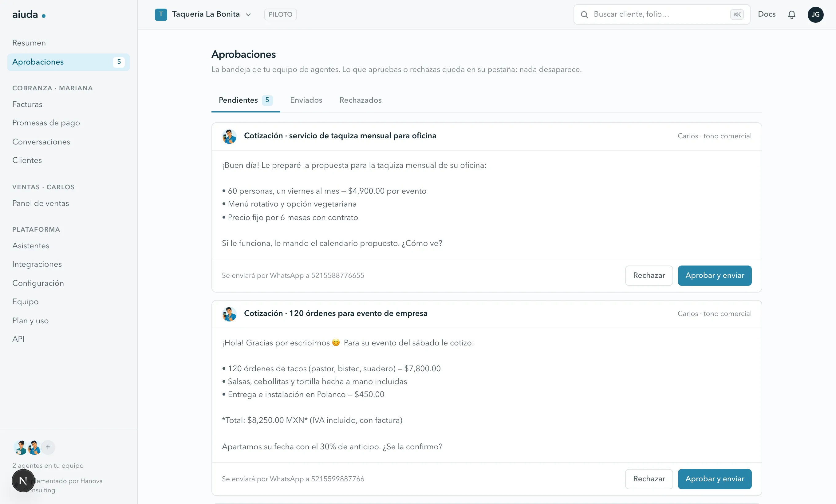Open Asistentes in the sidebar
This screenshot has width=836, height=504.
[69, 246]
